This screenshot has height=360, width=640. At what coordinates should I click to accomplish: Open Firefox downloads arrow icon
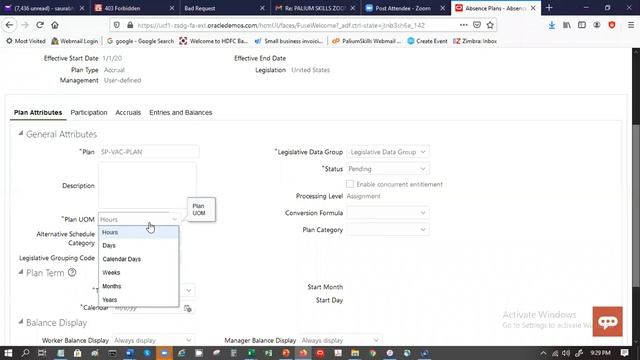[x=552, y=25]
